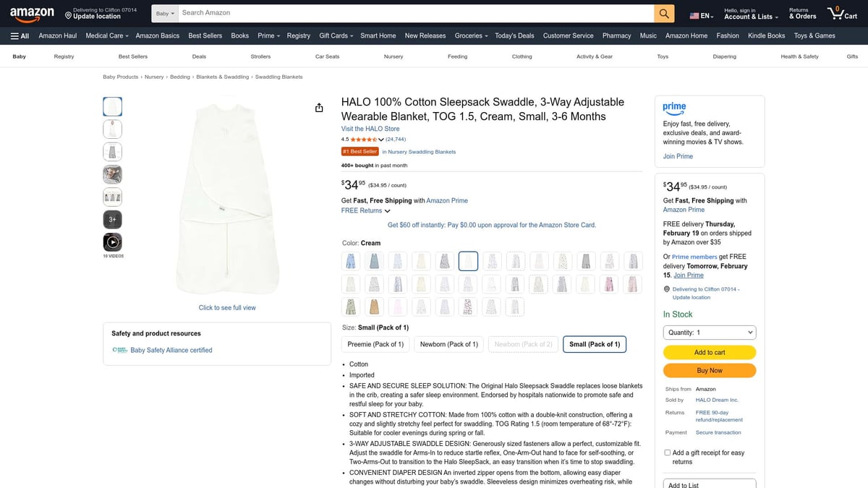Go to the Strollers tab in Baby menu

(260, 56)
